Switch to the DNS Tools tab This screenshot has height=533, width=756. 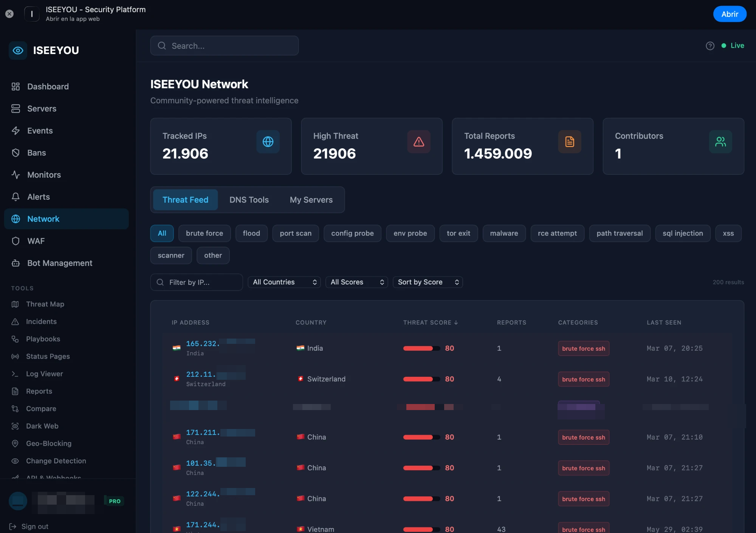point(249,200)
